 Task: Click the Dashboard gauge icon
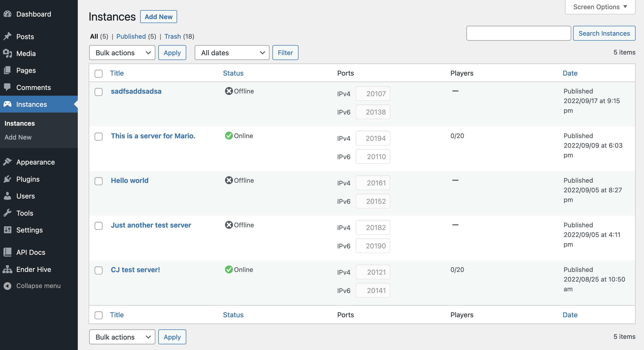(x=7, y=14)
